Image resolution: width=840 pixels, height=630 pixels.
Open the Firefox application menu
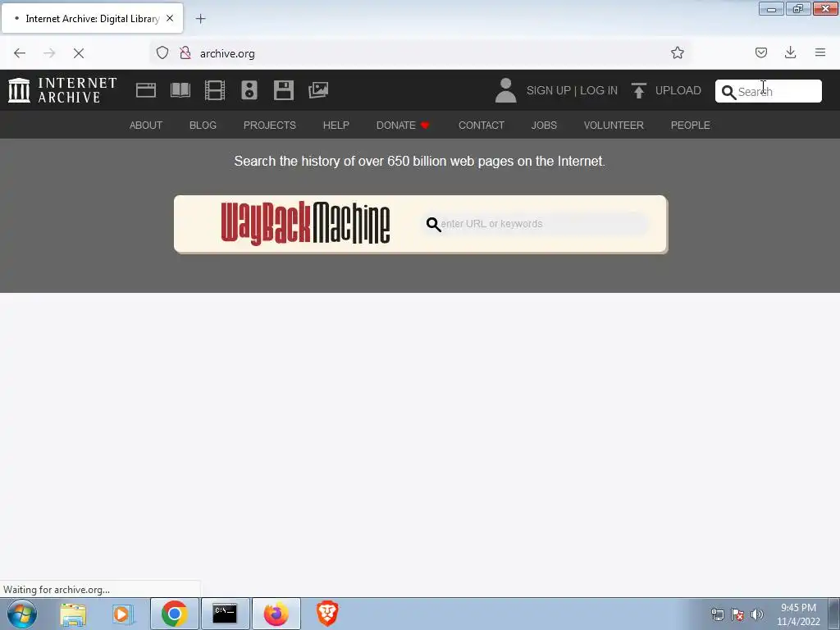coord(820,52)
